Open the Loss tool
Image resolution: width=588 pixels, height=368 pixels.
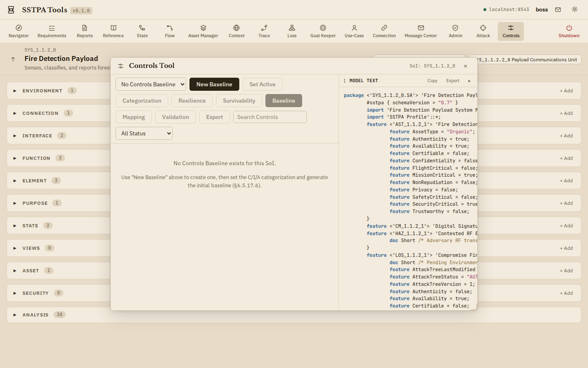tap(292, 31)
